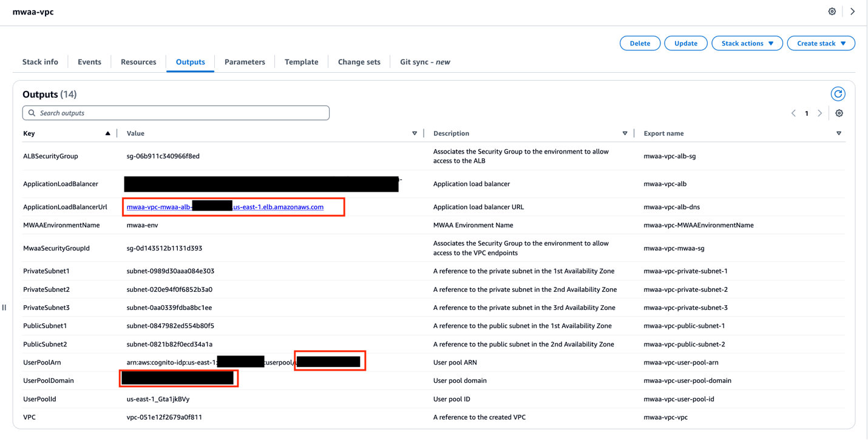The image size is (868, 441).
Task: Click export name mwaa-vpc-alb-sg
Action: [x=670, y=157]
